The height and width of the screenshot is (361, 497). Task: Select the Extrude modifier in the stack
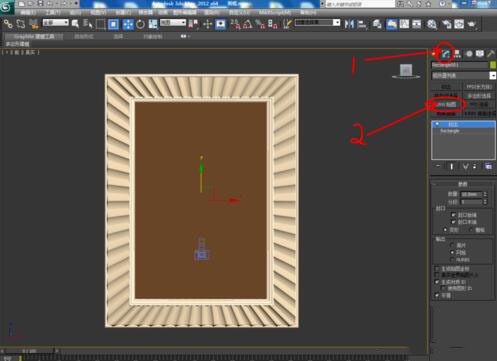click(x=464, y=124)
